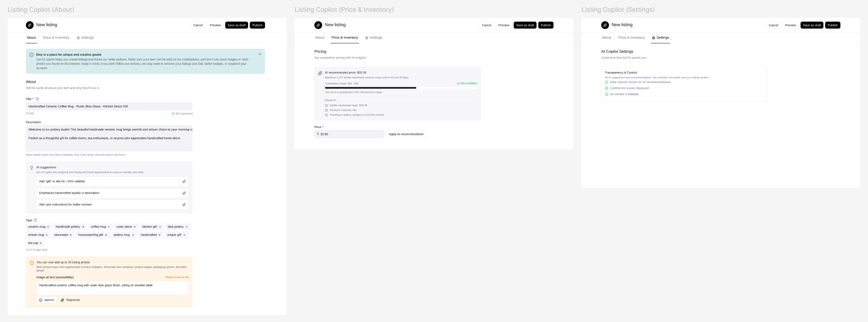Click the SEO optimized check icon under the title

click(x=173, y=113)
